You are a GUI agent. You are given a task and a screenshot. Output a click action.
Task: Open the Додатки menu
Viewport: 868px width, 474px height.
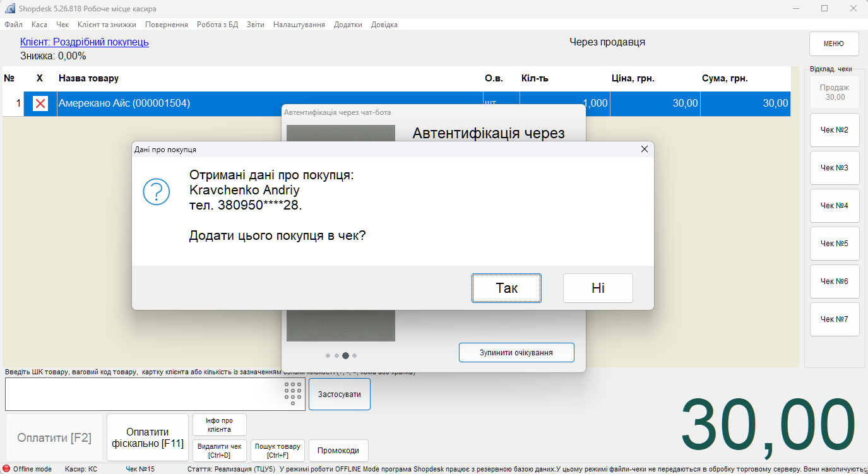pos(348,25)
